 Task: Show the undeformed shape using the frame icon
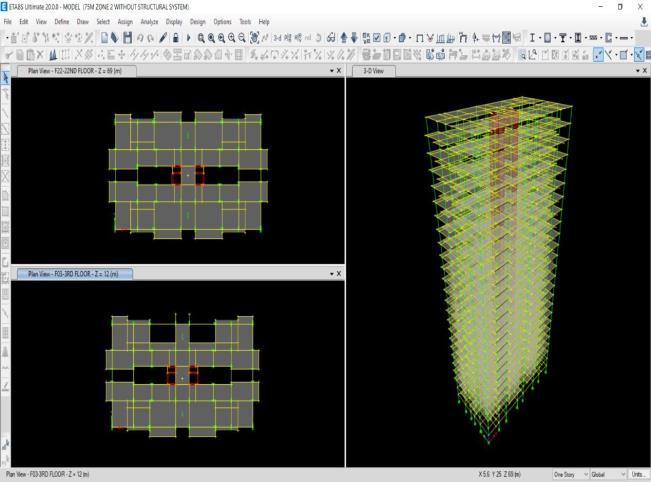(419, 38)
